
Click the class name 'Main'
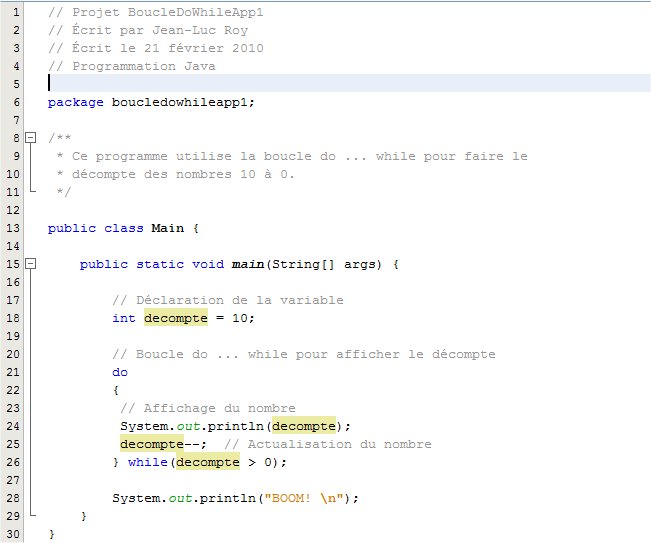167,228
